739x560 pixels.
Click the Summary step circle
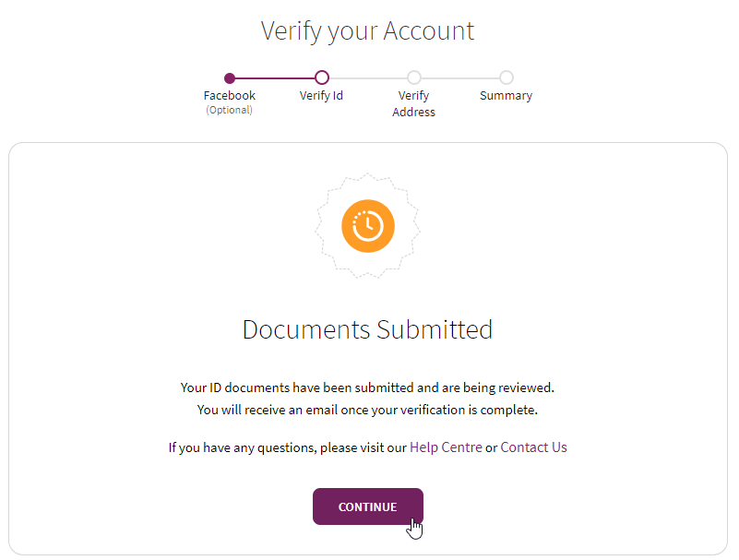[506, 77]
